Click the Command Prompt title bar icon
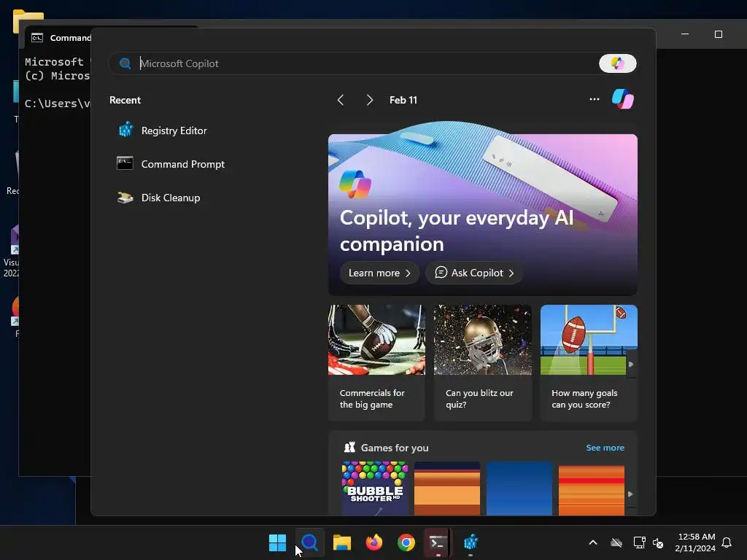747x560 pixels. [37, 38]
